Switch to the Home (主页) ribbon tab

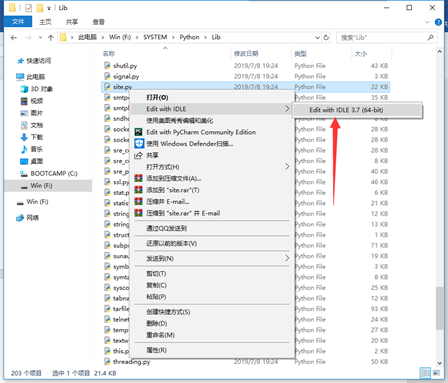[x=45, y=22]
